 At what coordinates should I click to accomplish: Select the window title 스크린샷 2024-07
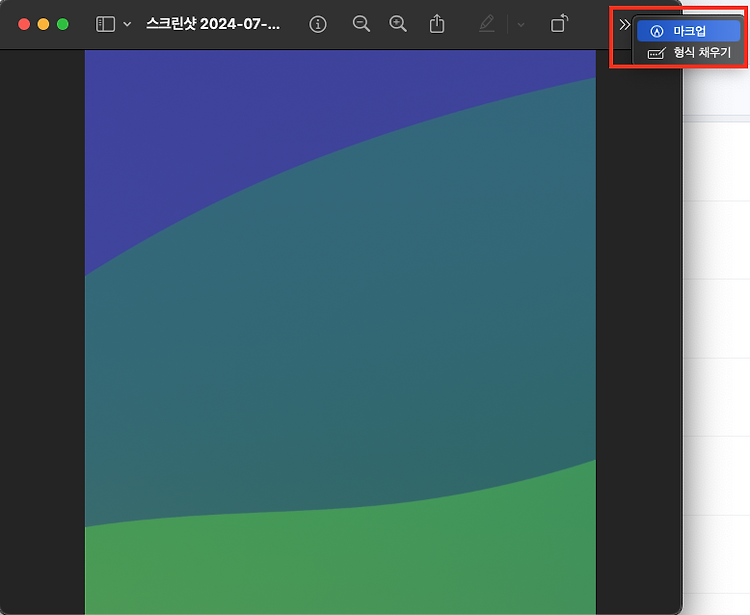click(213, 24)
